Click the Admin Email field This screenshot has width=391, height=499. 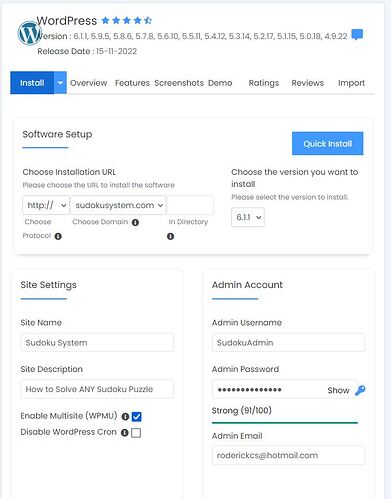(x=288, y=455)
